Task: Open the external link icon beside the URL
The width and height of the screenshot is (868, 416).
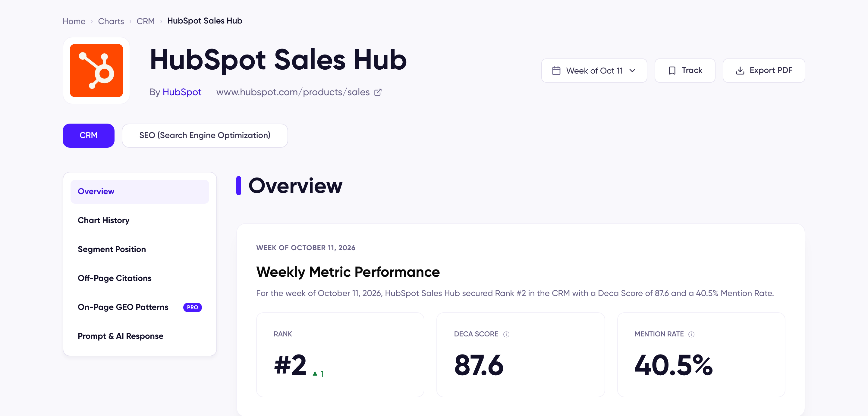Action: (x=378, y=92)
